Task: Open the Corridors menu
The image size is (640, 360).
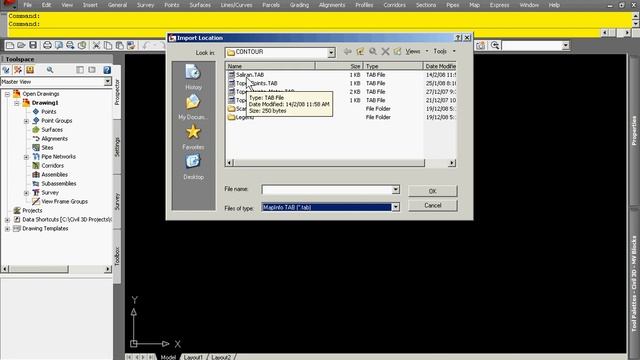Action: 395,5
